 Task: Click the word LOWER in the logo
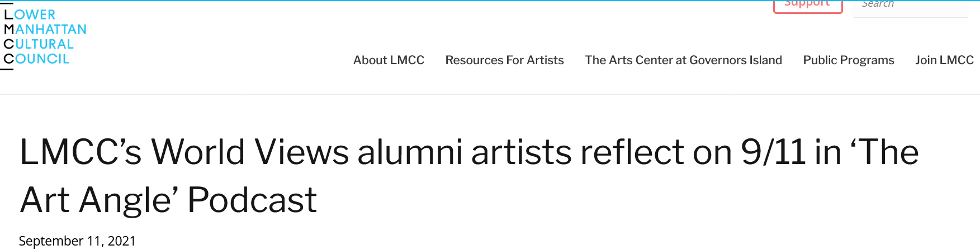coord(30,15)
